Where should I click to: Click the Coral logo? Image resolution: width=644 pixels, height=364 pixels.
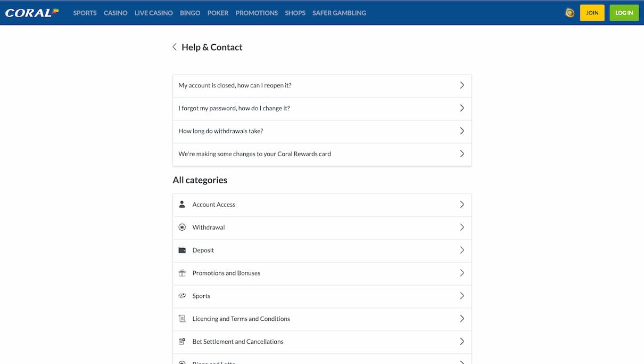click(32, 12)
